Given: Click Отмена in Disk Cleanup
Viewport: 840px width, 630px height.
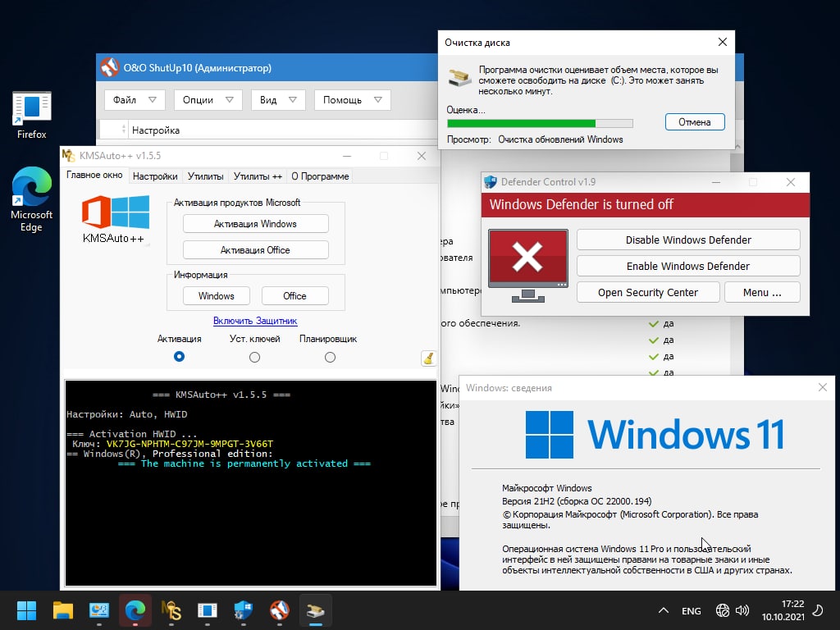Looking at the screenshot, I should [x=695, y=122].
